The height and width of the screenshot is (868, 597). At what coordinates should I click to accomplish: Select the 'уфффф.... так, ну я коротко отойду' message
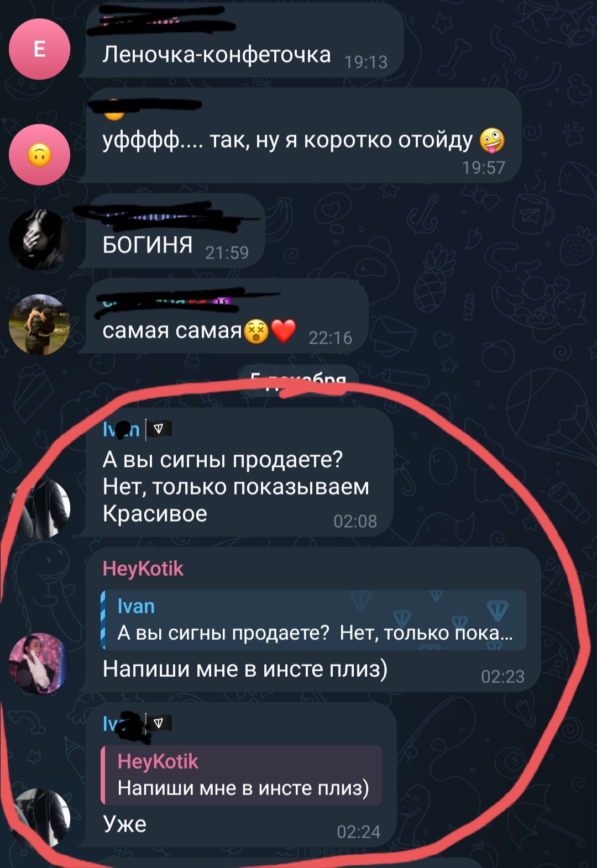coord(303,135)
